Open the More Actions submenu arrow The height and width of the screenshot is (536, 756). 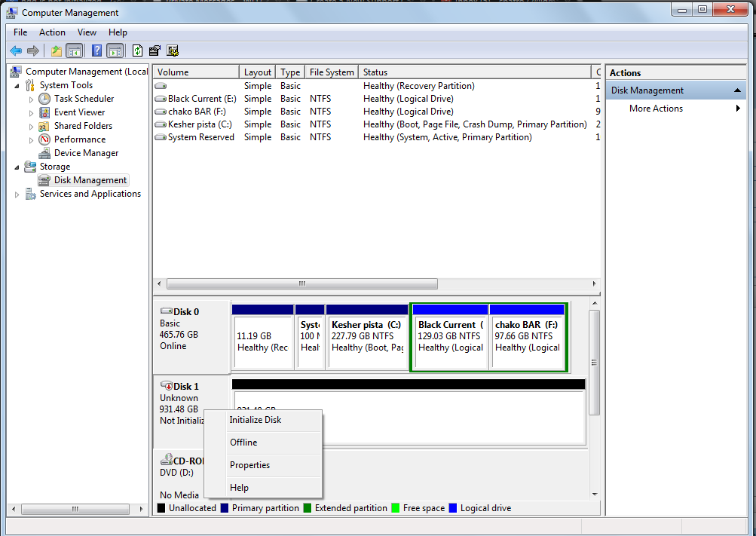point(738,109)
